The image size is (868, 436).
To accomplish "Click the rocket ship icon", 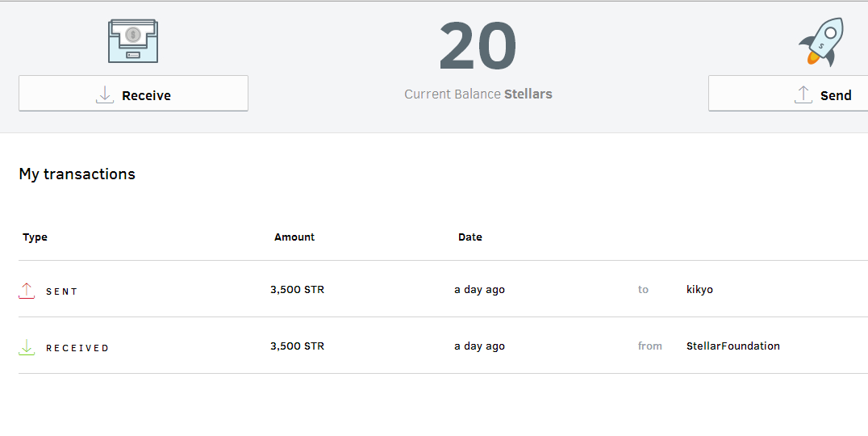I will pos(820,41).
